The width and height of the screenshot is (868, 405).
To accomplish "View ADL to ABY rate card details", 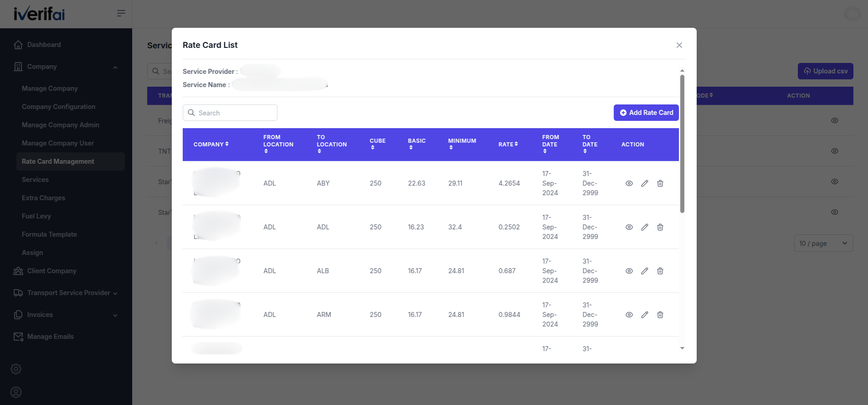I will (629, 183).
